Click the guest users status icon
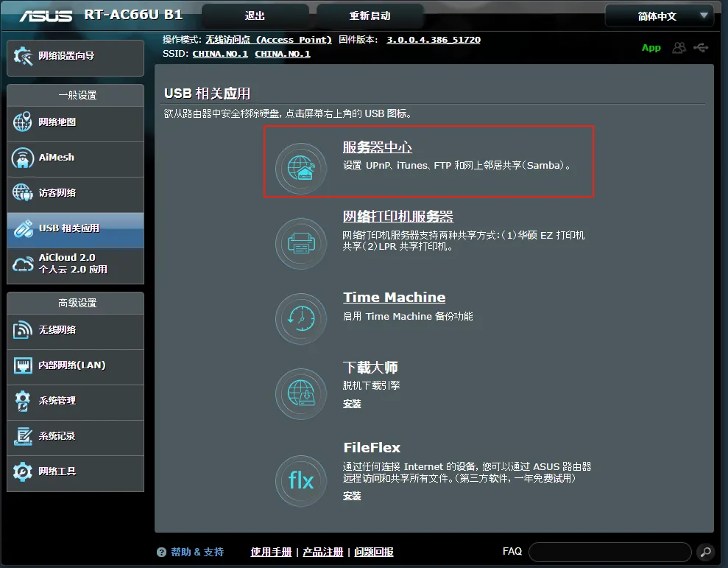 click(679, 48)
